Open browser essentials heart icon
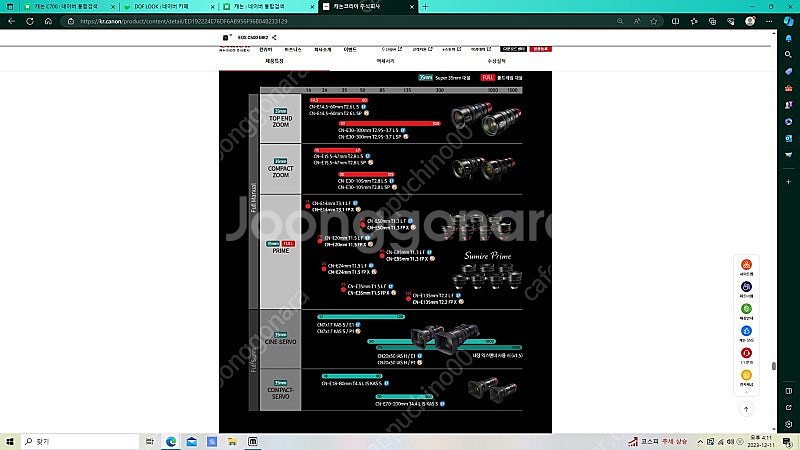 coord(731,21)
